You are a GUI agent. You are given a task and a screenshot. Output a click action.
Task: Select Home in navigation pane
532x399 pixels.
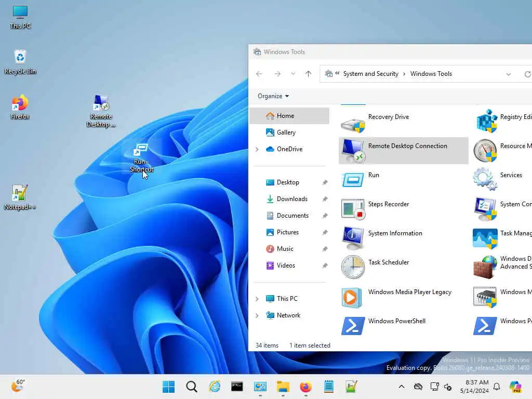pos(289,116)
